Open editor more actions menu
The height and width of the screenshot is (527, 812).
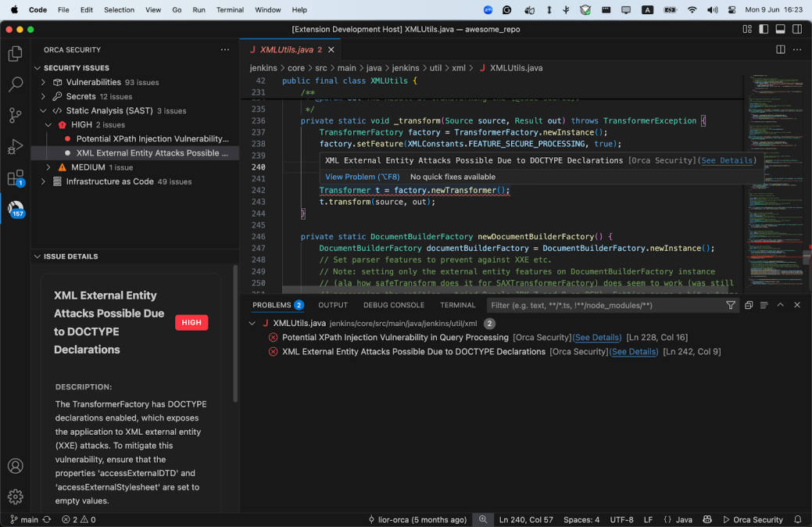tap(797, 50)
